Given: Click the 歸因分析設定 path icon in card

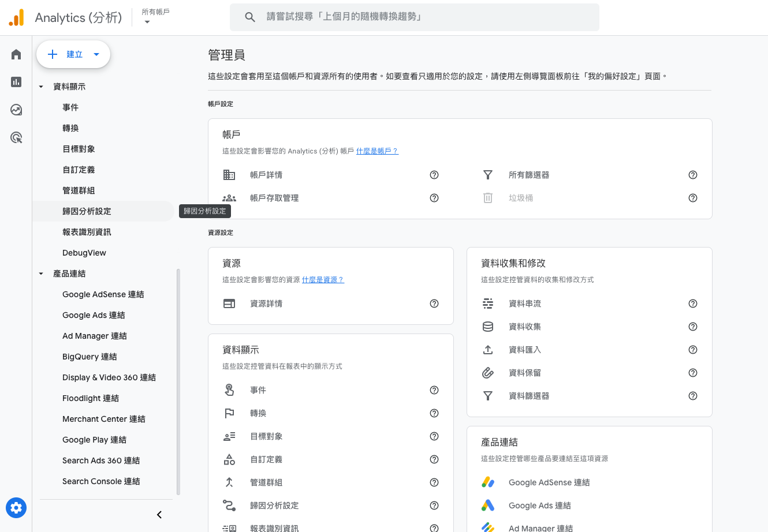Looking at the screenshot, I should [x=229, y=505].
